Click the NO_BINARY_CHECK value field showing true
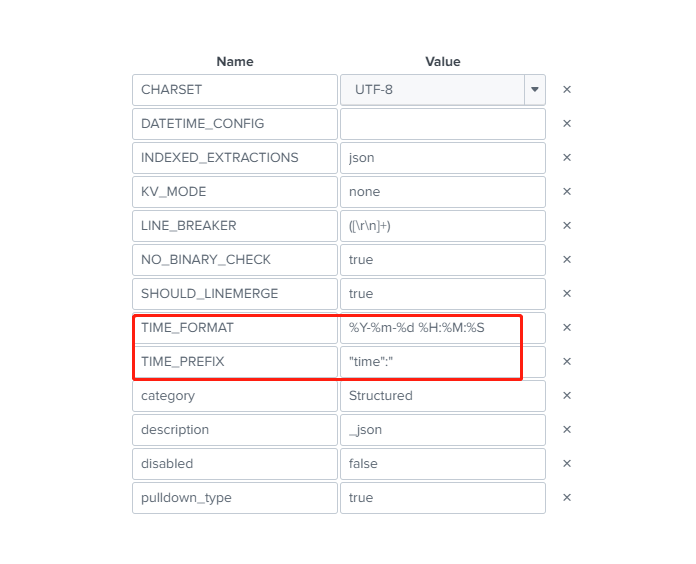The height and width of the screenshot is (564, 696). pos(442,260)
